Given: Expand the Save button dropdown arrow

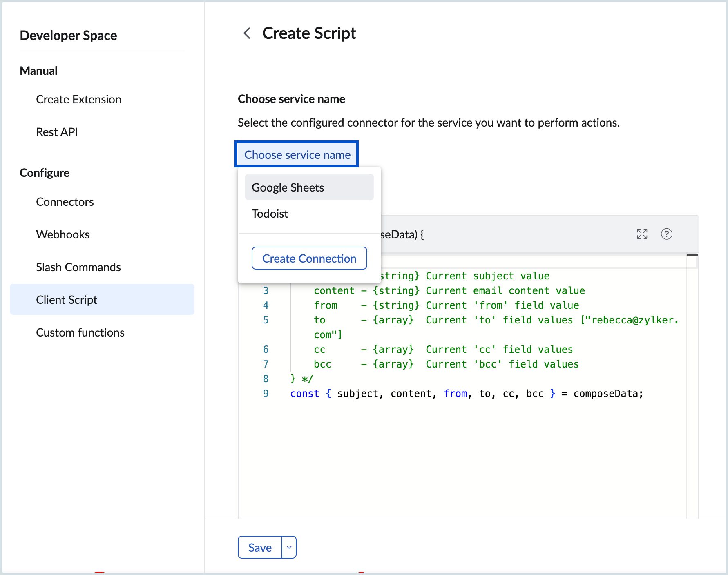Looking at the screenshot, I should 289,547.
